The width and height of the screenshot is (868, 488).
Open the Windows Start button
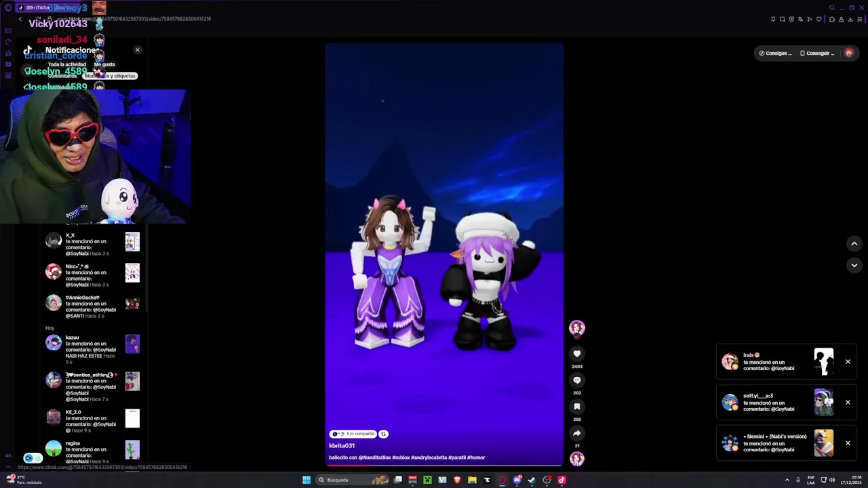307,480
